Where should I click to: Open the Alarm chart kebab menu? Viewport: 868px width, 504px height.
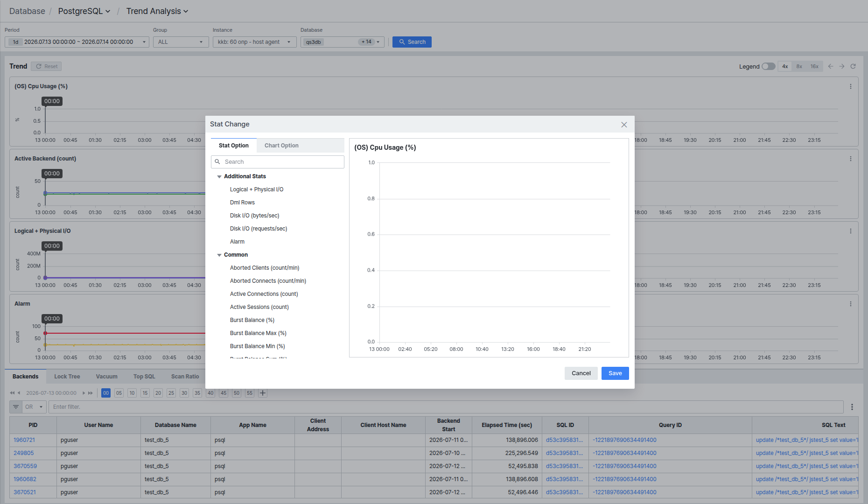851,304
